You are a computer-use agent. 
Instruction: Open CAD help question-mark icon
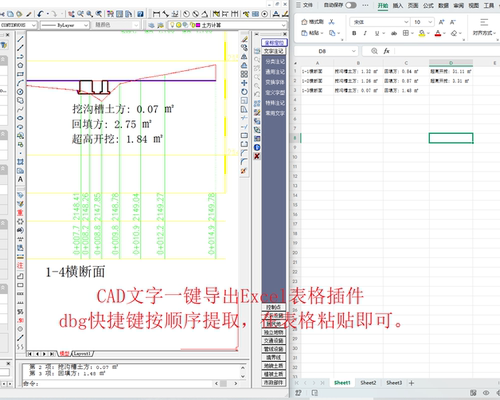click(x=140, y=14)
